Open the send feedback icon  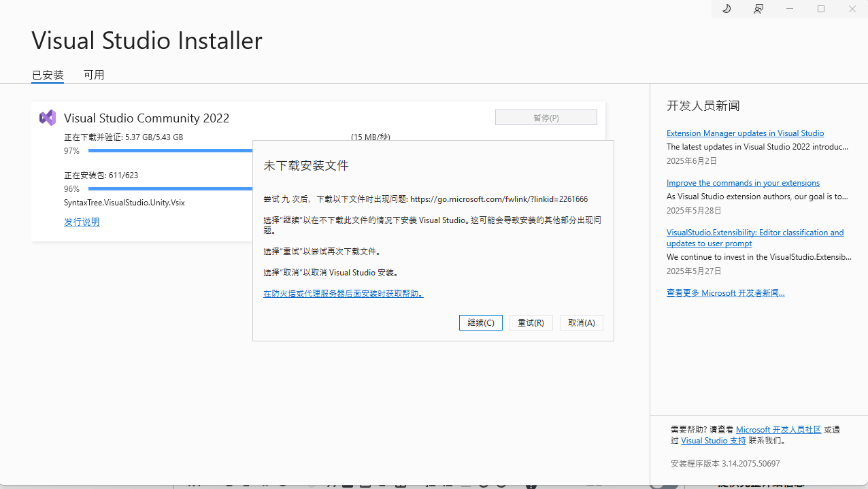click(x=758, y=9)
